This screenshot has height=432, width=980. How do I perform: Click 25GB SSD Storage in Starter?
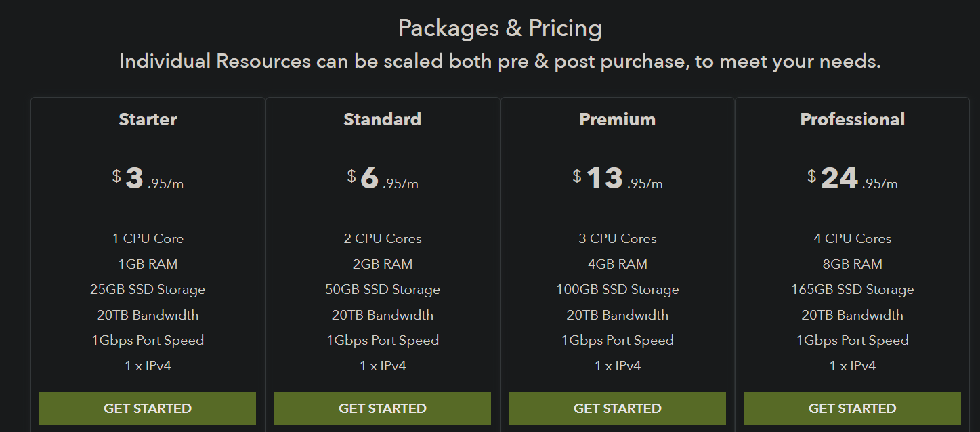click(x=148, y=289)
